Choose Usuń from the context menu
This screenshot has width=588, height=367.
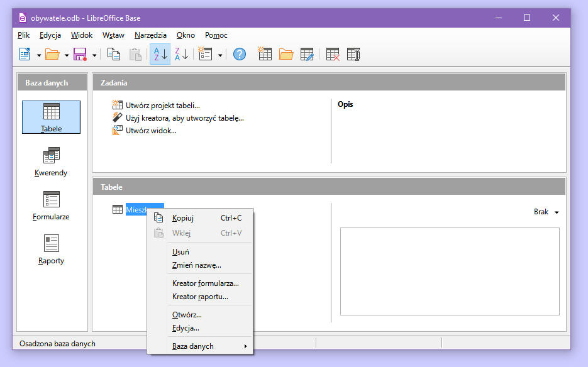click(x=180, y=252)
